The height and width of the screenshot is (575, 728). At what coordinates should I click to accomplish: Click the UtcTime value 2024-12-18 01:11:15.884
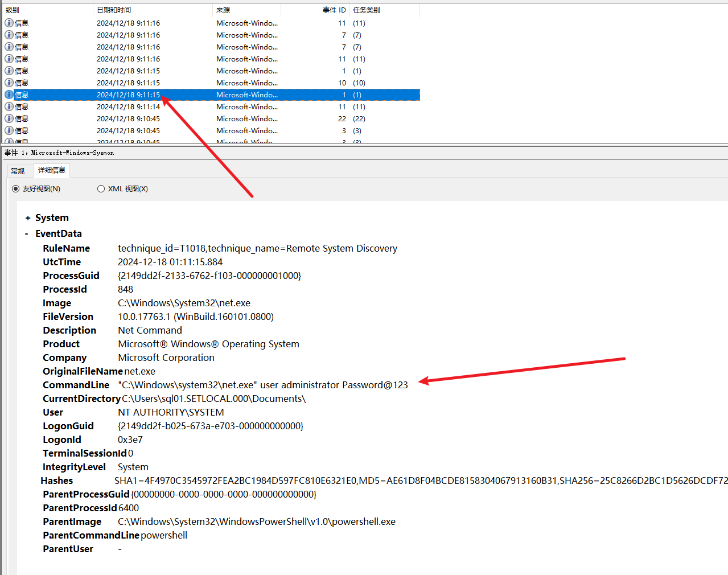(170, 262)
